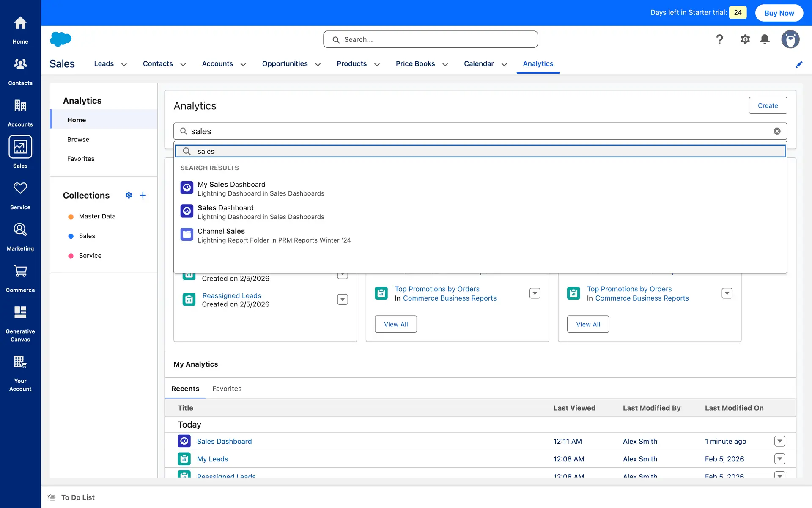The image size is (812, 508).
Task: Expand the Opportunities tab dropdown chevron
Action: click(318, 64)
